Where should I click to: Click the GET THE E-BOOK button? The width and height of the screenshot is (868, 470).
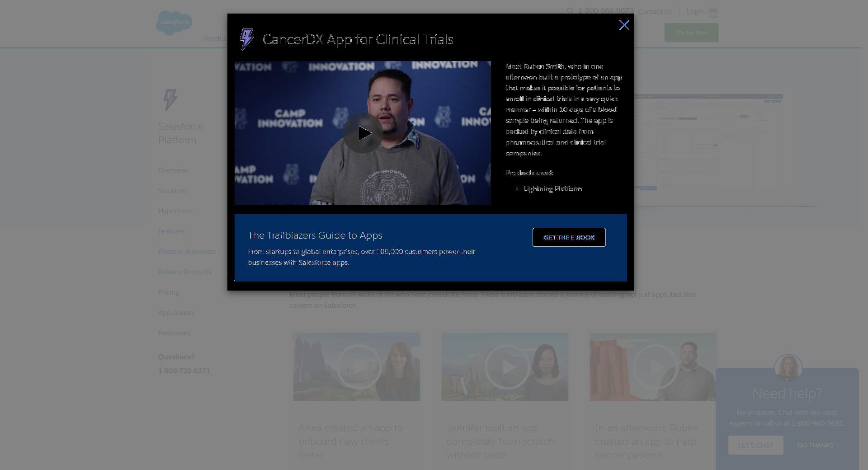pyautogui.click(x=569, y=237)
